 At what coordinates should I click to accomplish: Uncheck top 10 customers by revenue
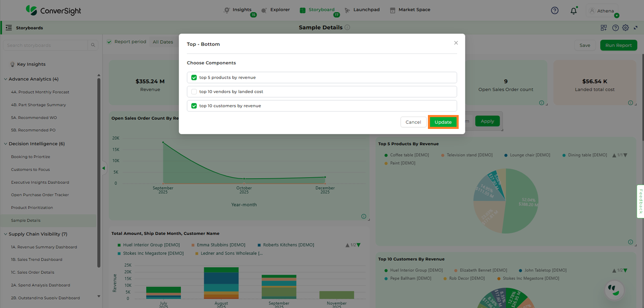point(194,106)
